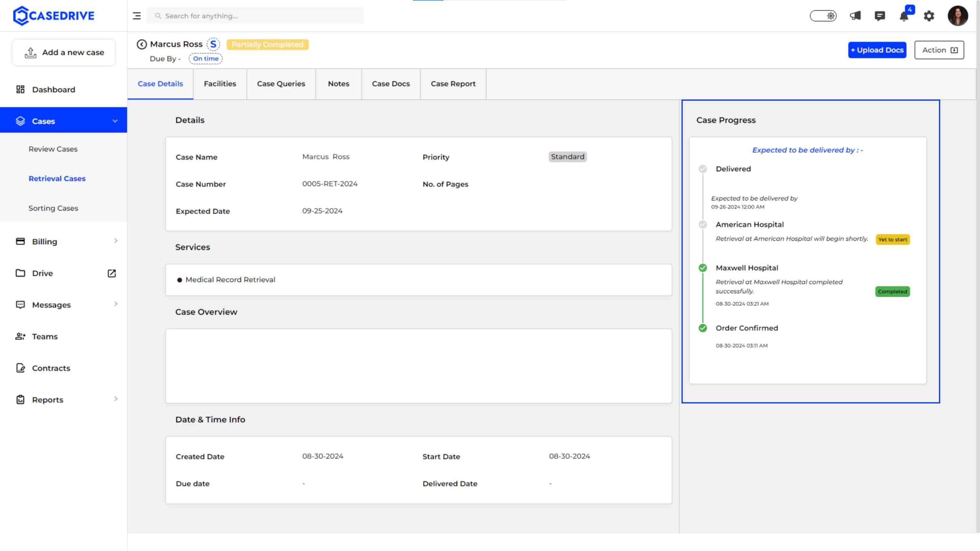The width and height of the screenshot is (980, 551).
Task: Open settings gear icon
Action: [x=929, y=16]
